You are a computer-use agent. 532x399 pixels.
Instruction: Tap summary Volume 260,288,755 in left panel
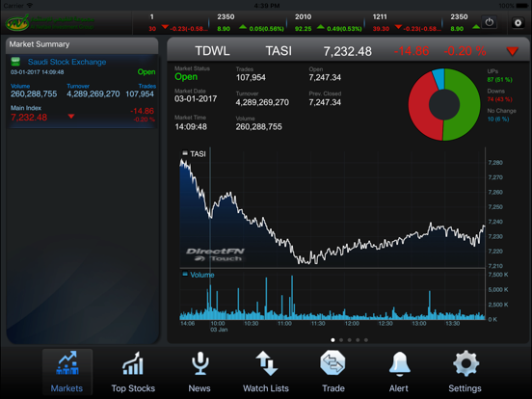[x=34, y=94]
